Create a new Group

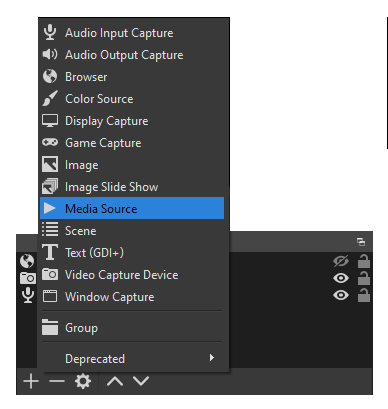pyautogui.click(x=132, y=328)
